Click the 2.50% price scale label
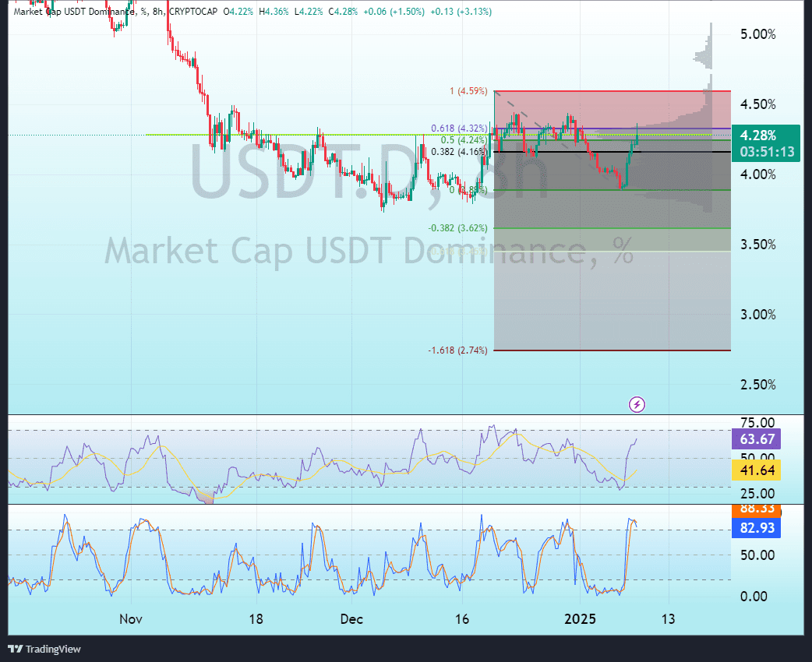This screenshot has height=662, width=812. pos(757,385)
